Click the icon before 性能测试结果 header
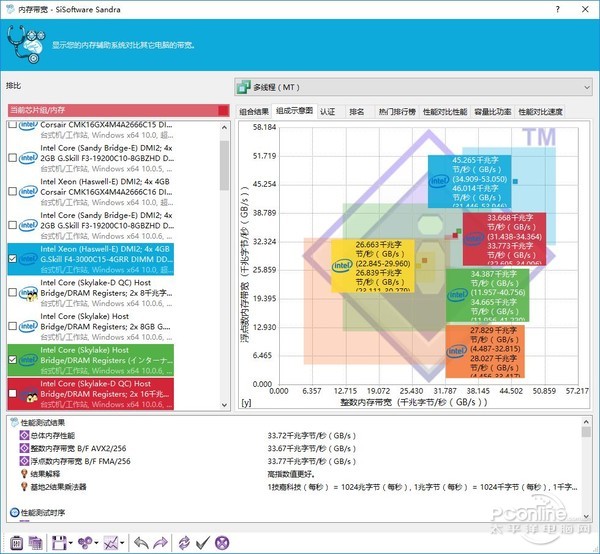This screenshot has height=554, width=600. pos(15,422)
